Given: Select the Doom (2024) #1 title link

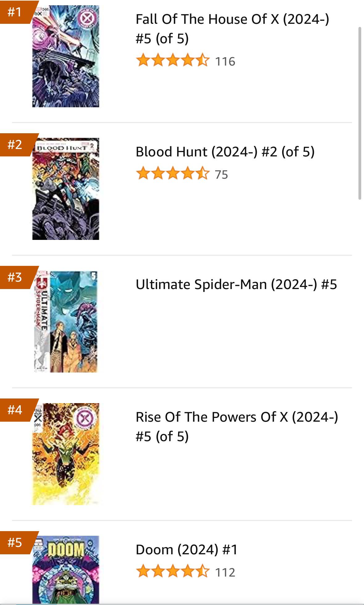Looking at the screenshot, I should 187,550.
